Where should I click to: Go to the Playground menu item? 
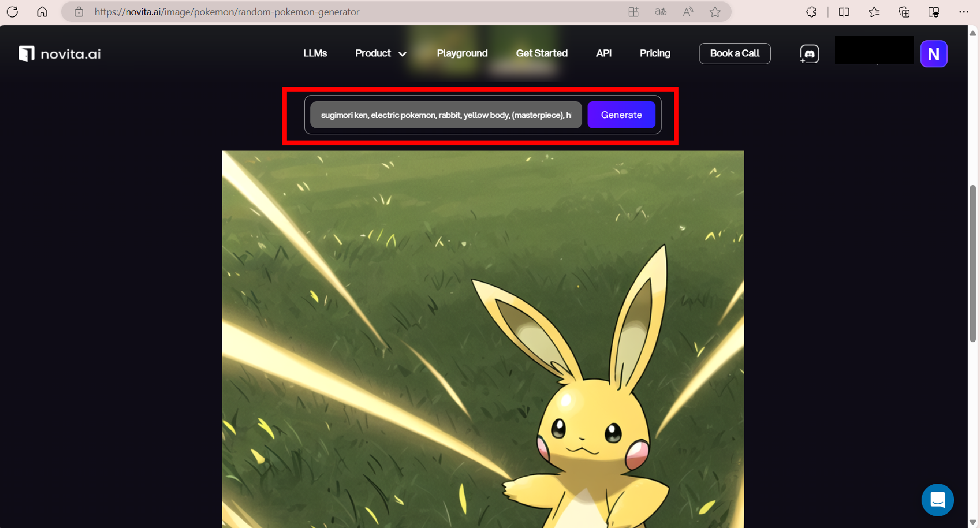click(462, 53)
